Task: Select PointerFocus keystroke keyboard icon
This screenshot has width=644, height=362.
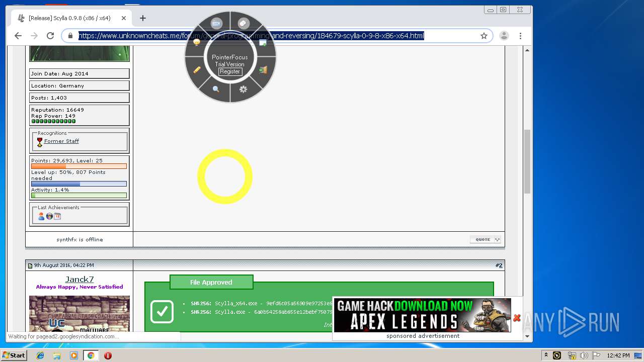Action: 216,24
